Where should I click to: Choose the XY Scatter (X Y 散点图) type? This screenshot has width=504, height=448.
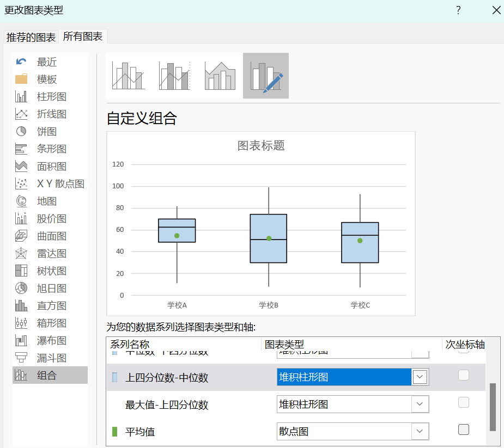[50, 183]
